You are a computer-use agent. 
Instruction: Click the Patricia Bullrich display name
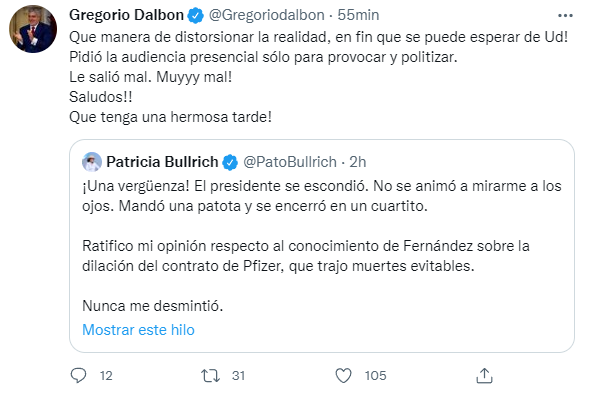pyautogui.click(x=162, y=162)
